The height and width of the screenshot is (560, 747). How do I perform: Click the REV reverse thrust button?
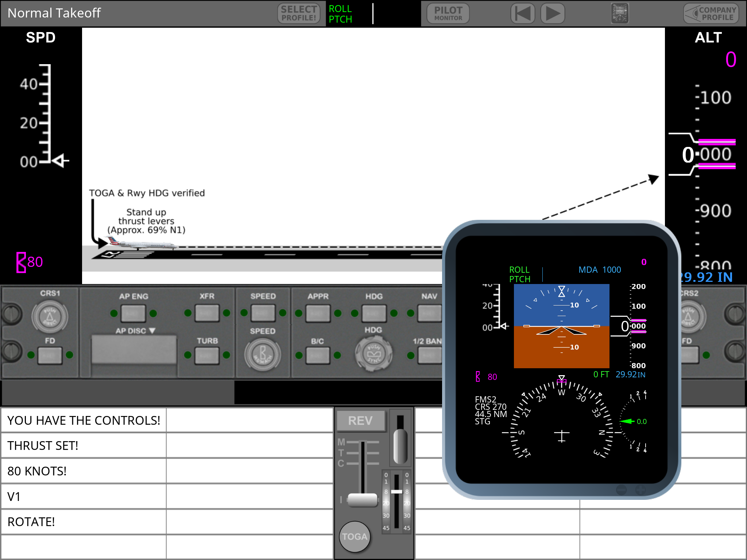click(360, 421)
